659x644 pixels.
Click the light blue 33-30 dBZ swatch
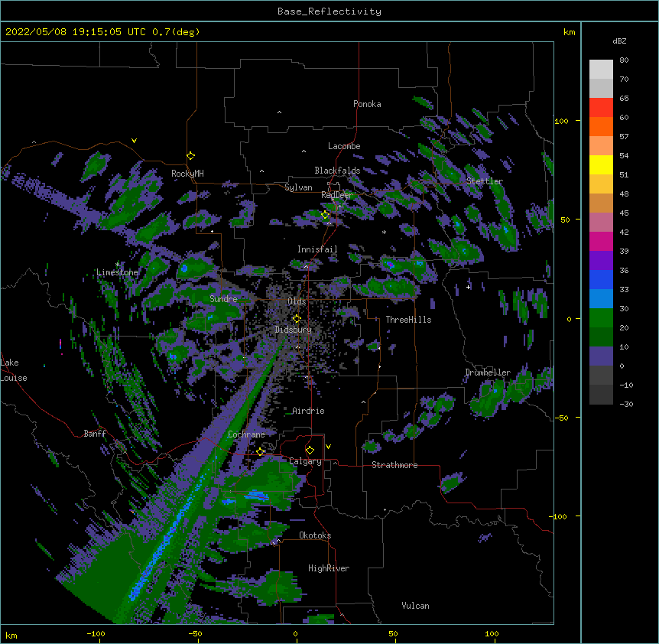[601, 299]
